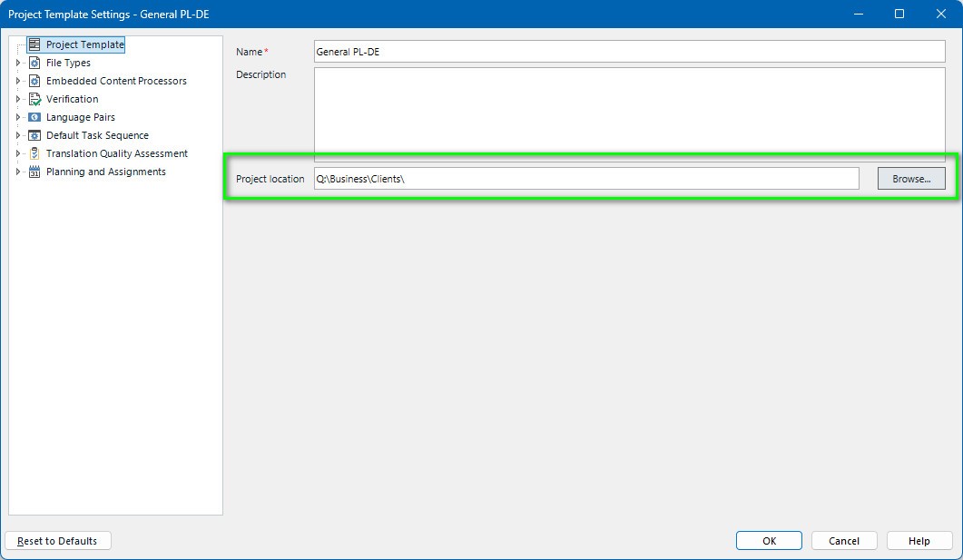This screenshot has width=963, height=560.
Task: Click into the Project location field
Action: click(586, 179)
